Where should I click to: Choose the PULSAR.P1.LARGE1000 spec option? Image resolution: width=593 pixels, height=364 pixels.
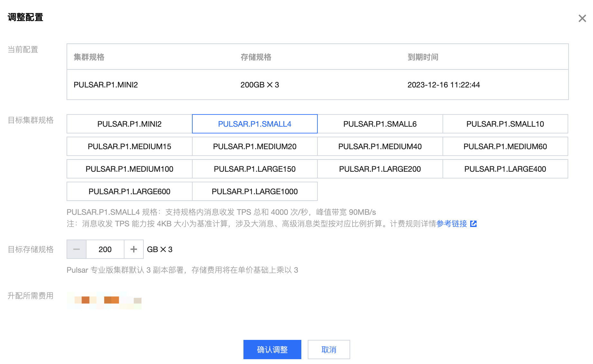point(255,191)
